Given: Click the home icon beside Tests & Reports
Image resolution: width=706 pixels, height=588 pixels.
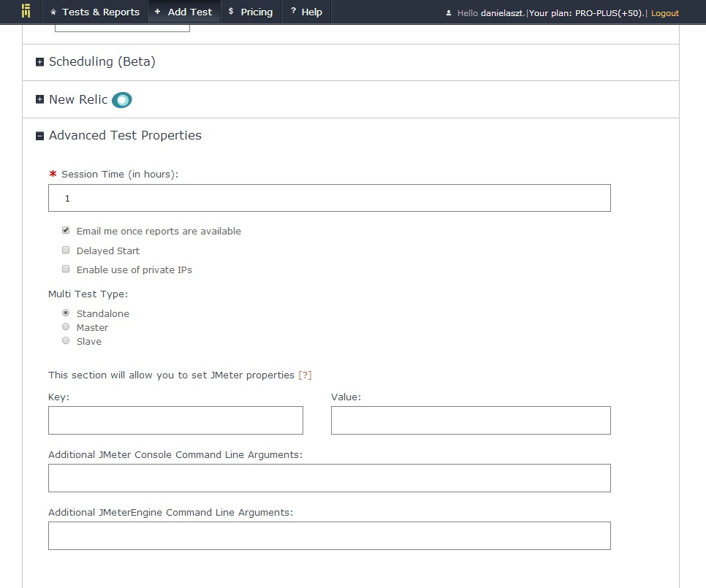Looking at the screenshot, I should (x=53, y=12).
